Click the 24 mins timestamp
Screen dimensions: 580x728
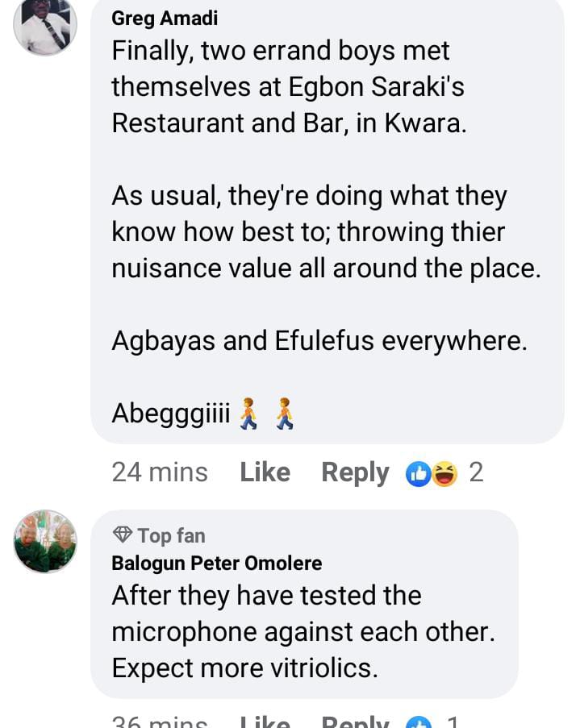[160, 472]
